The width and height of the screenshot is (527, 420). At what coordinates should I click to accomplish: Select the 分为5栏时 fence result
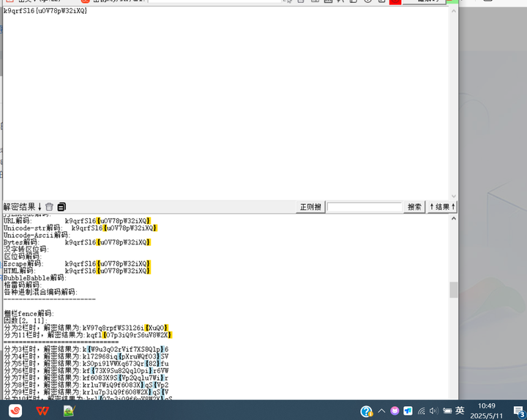(86, 364)
